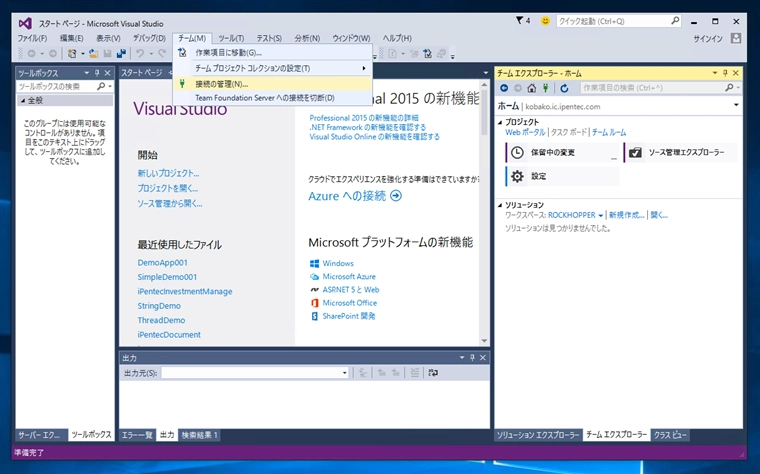This screenshot has width=760, height=474.
Task: Click the green Manage Connections plug icon in Team Explorer
Action: pyautogui.click(x=546, y=88)
